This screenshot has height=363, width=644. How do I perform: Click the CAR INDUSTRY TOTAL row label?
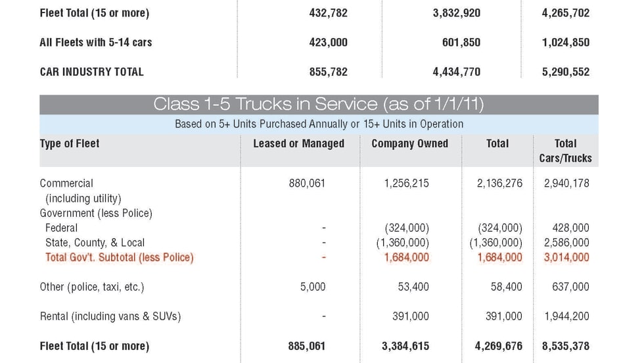coord(91,72)
